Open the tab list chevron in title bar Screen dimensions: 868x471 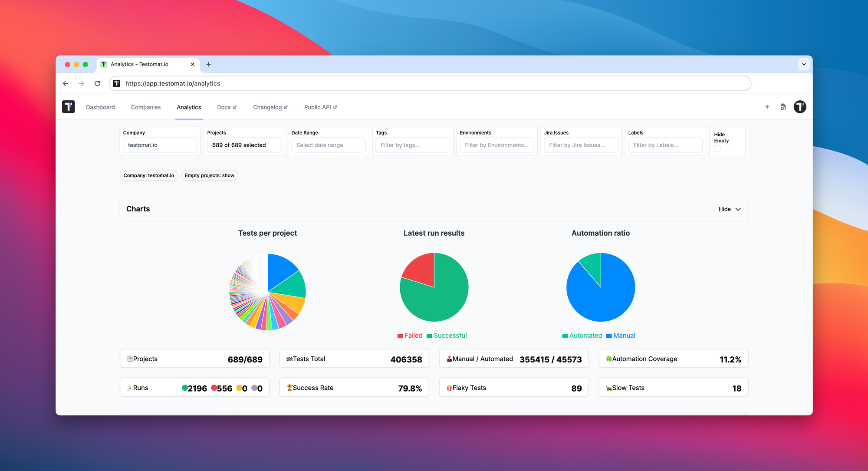[804, 64]
